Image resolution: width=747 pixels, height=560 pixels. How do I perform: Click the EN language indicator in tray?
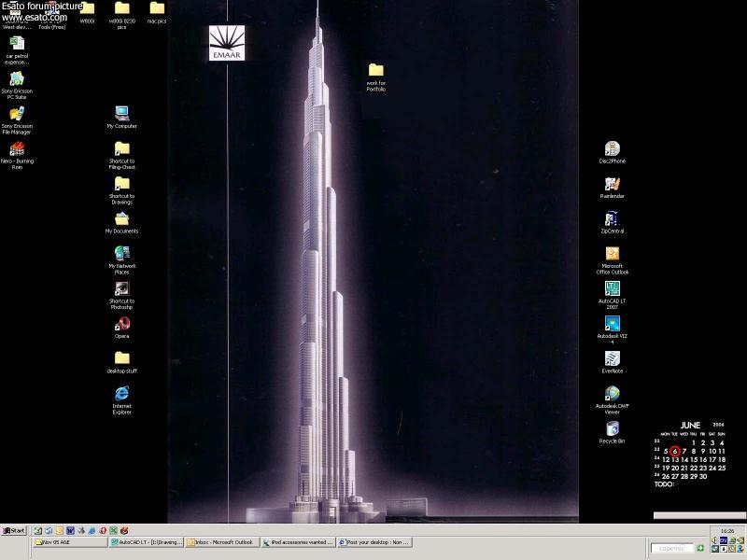[x=723, y=540]
